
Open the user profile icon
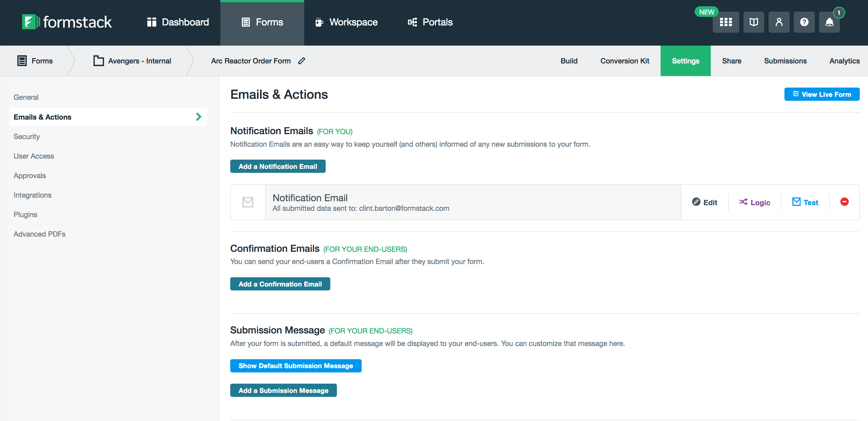[x=779, y=22]
